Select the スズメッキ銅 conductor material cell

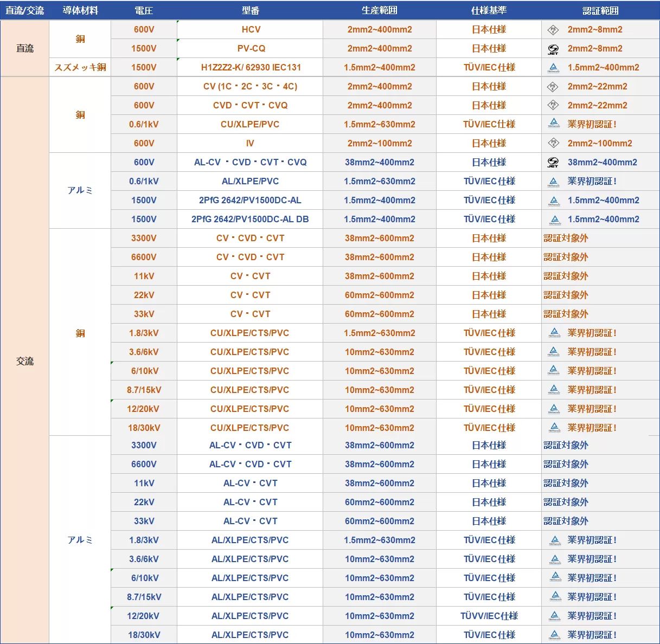coord(80,68)
